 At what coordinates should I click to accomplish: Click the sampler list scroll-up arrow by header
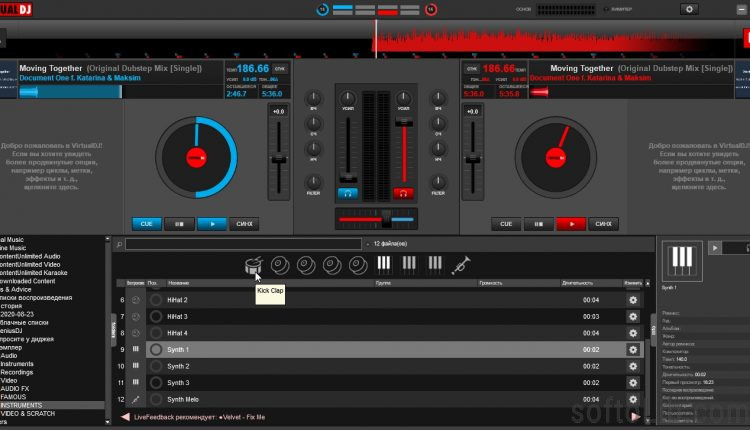648,283
